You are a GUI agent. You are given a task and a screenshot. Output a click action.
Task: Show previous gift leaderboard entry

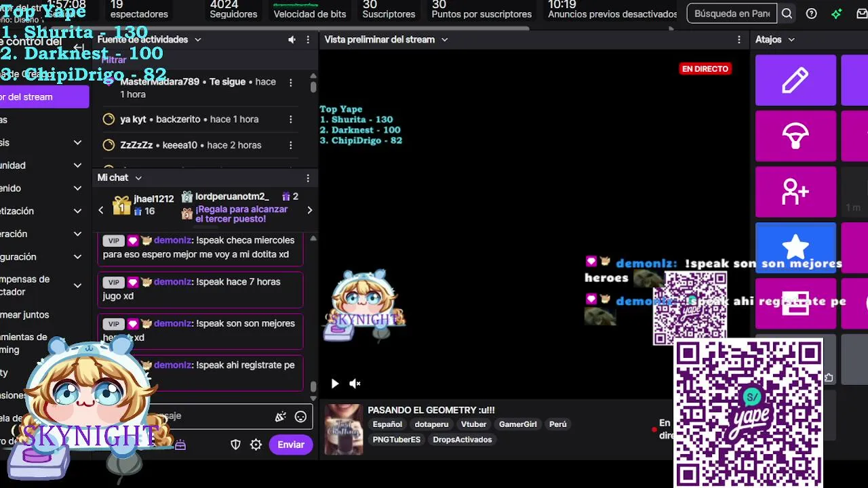point(101,210)
